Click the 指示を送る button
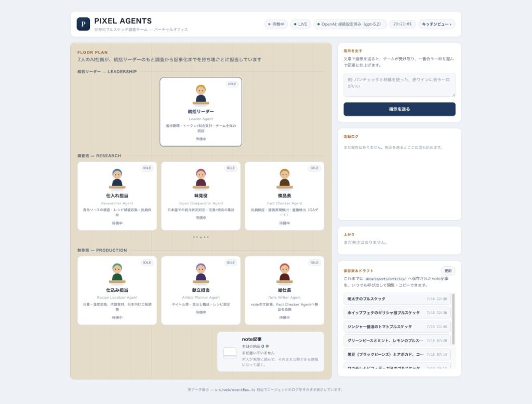 coord(400,109)
